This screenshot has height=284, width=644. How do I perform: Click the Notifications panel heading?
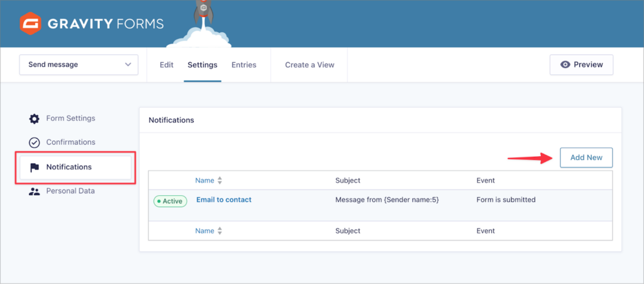pyautogui.click(x=171, y=120)
